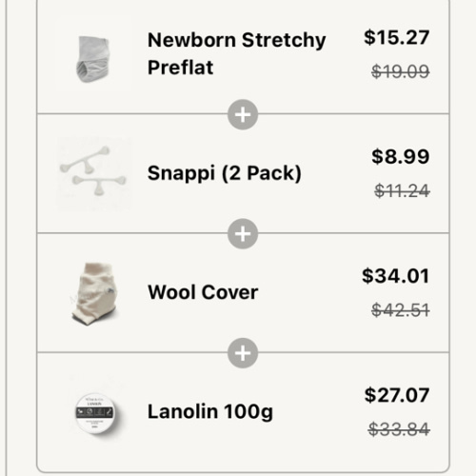The width and height of the screenshot is (476, 476).
Task: Click the $8.99 Snappi price
Action: pos(401,156)
